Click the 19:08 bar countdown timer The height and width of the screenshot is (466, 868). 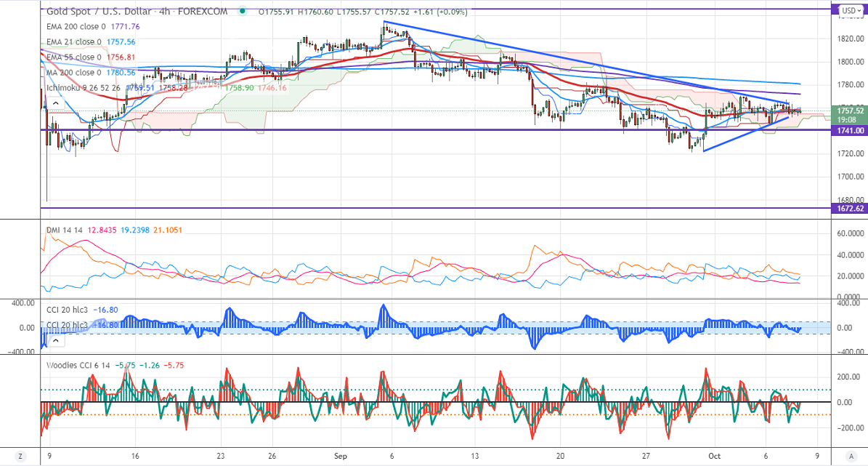pos(847,120)
